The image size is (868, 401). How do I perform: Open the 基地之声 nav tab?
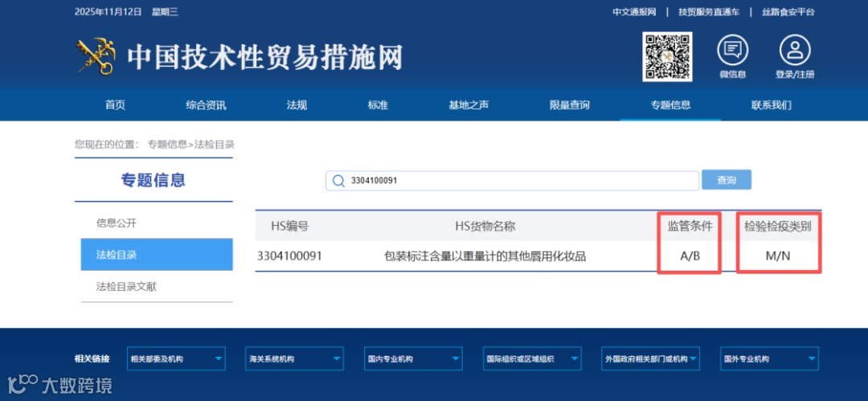pos(469,104)
